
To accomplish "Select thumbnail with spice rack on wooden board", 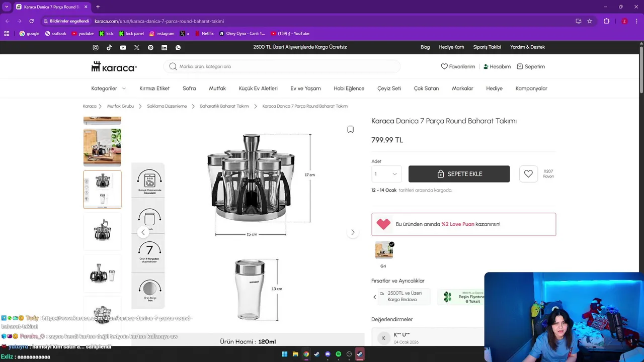I will click(102, 147).
